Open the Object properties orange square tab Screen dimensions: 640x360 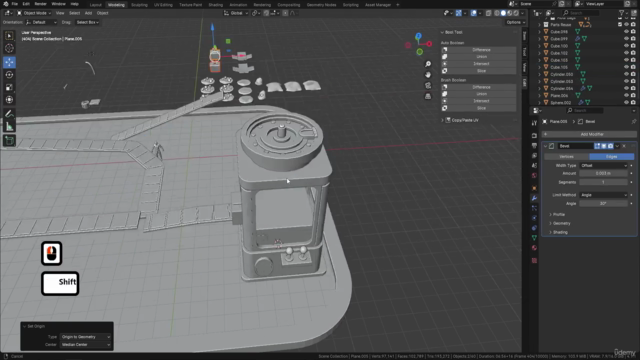534,188
